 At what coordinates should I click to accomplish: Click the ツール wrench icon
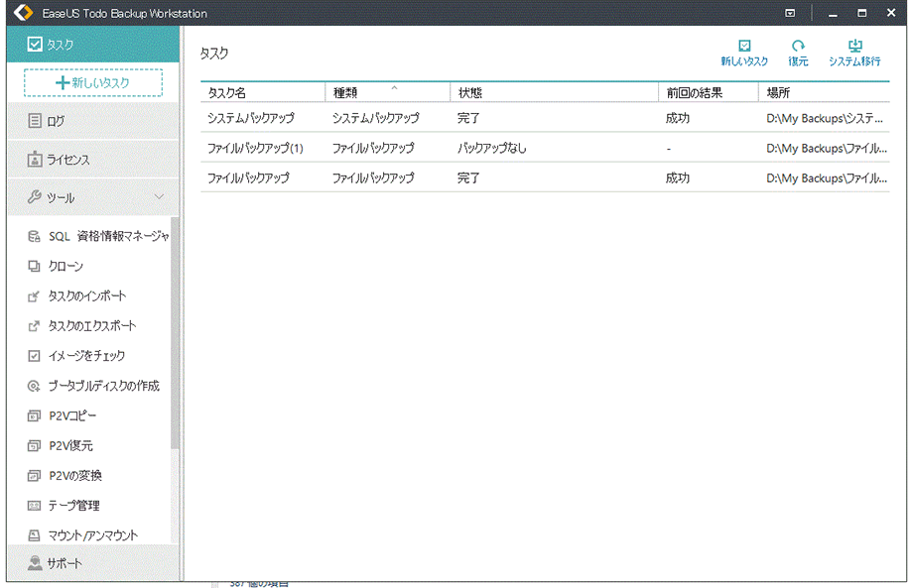click(35, 197)
